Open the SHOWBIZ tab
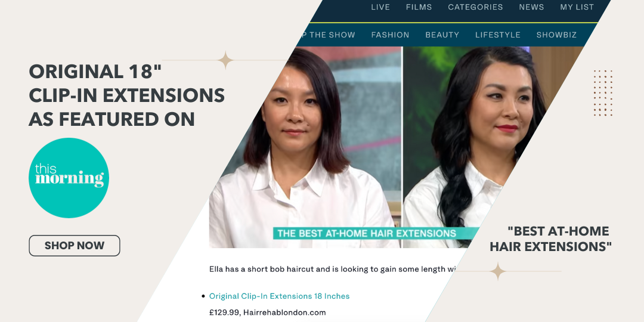The width and height of the screenshot is (644, 322). [556, 35]
